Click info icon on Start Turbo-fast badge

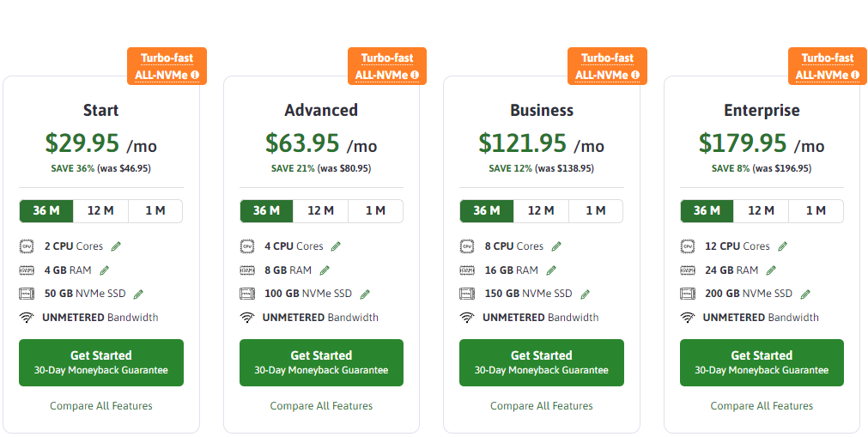pos(195,75)
